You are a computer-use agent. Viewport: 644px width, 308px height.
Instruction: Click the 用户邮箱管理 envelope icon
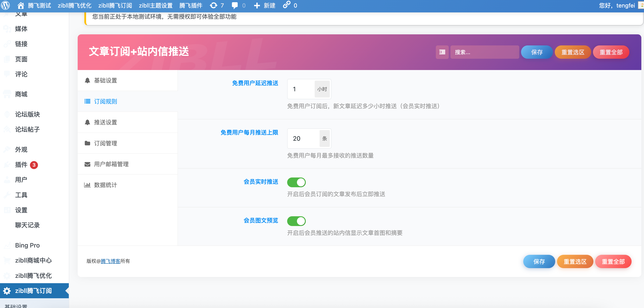coord(87,164)
